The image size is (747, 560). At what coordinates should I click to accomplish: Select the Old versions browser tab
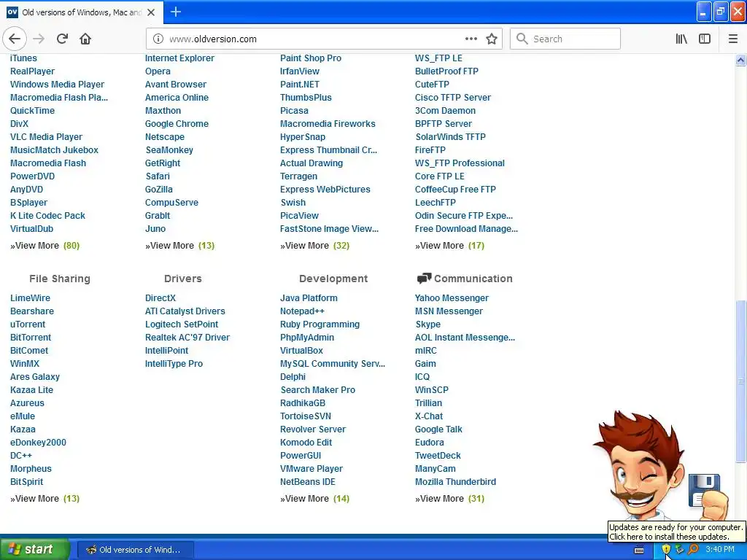82,12
